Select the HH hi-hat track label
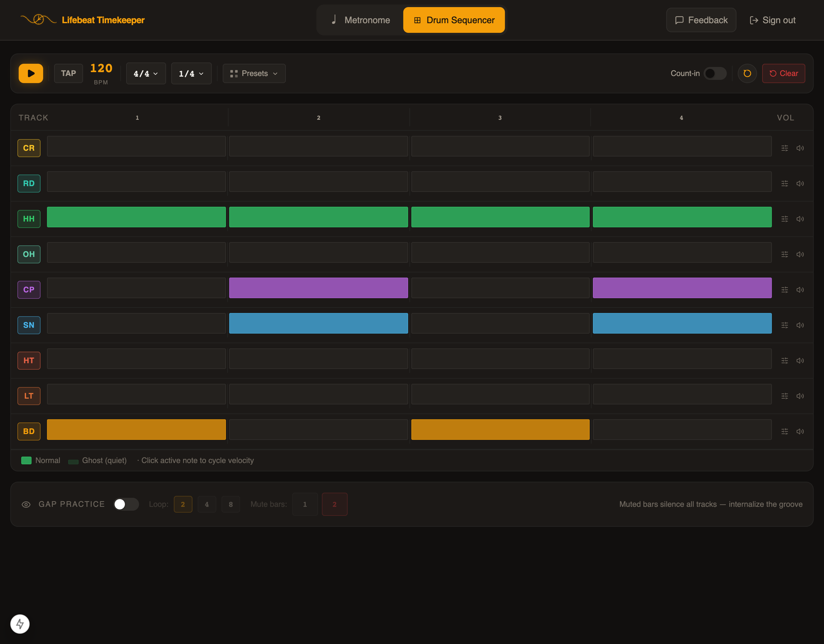 tap(29, 219)
